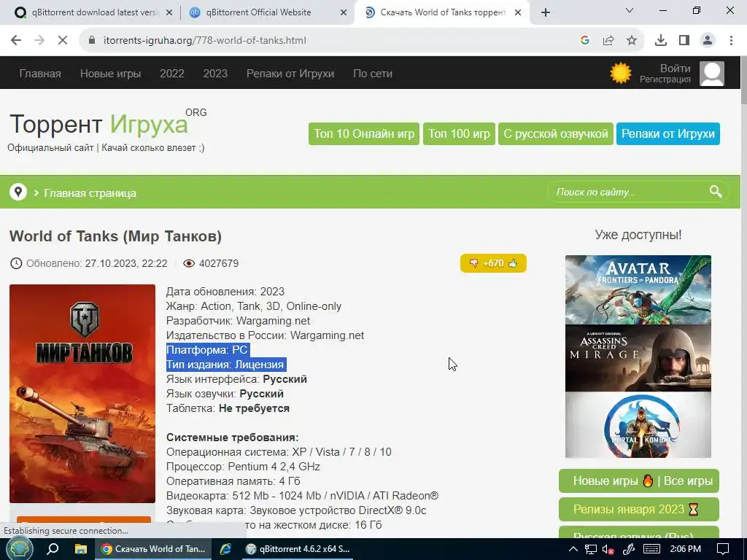
Task: Open Топ 100 игр
Action: [460, 134]
